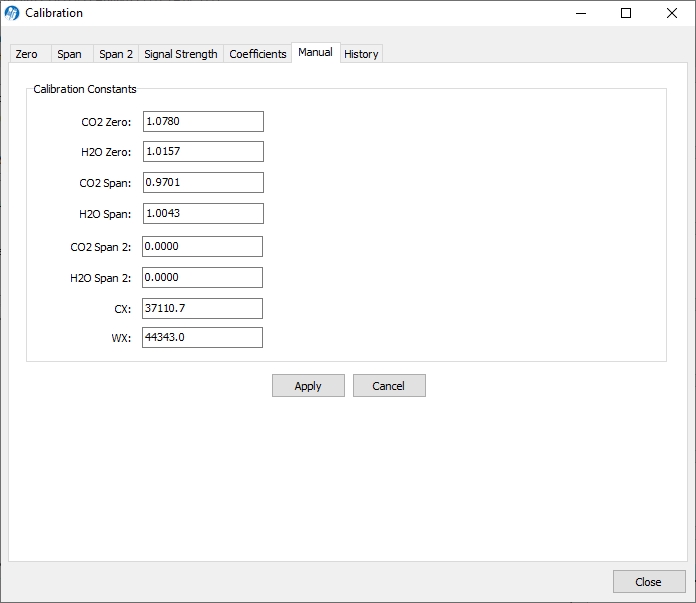Click the CO2 Zero input field

click(x=203, y=121)
